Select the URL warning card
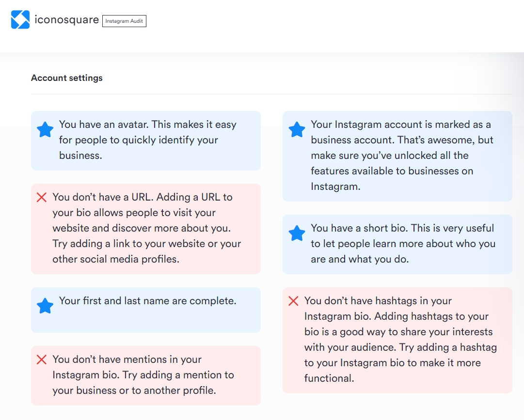 tap(145, 229)
